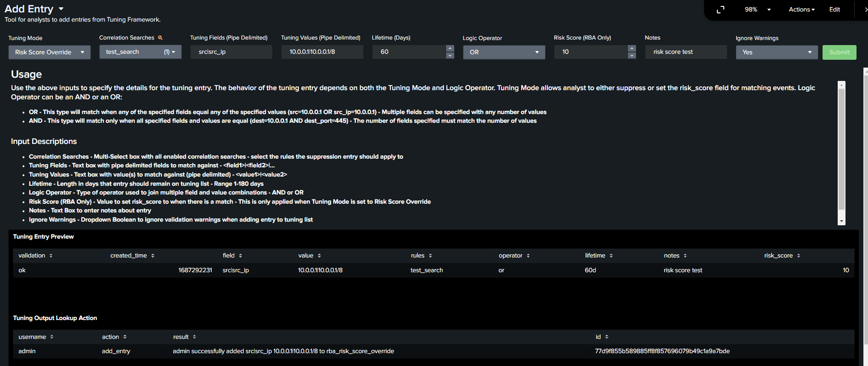
Task: Sort preview table by notes column
Action: click(675, 256)
